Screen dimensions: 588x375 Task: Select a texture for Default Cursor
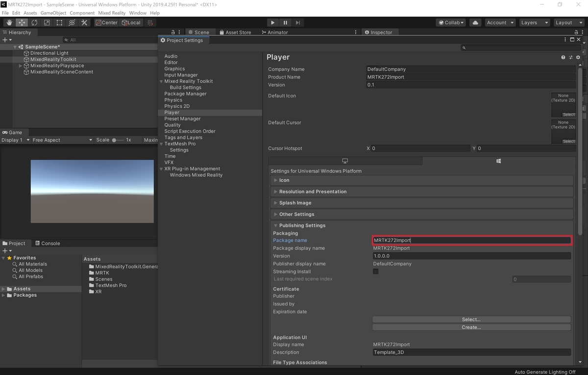coord(569,141)
